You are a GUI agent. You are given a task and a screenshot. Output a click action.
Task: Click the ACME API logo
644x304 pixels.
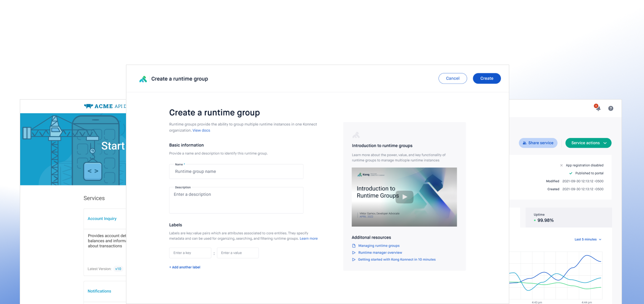pyautogui.click(x=104, y=106)
